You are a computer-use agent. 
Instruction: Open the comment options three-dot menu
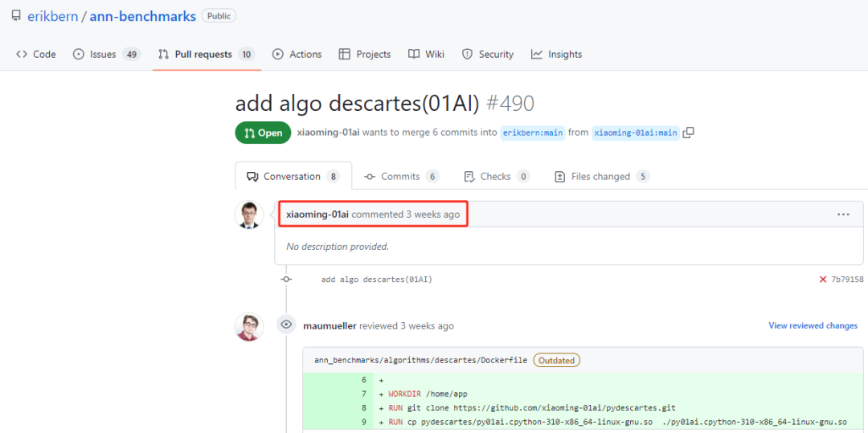[843, 214]
